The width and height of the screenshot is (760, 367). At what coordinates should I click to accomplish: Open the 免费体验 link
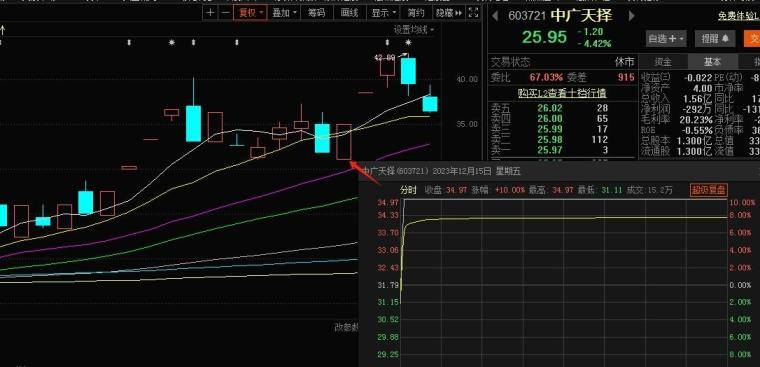[739, 16]
